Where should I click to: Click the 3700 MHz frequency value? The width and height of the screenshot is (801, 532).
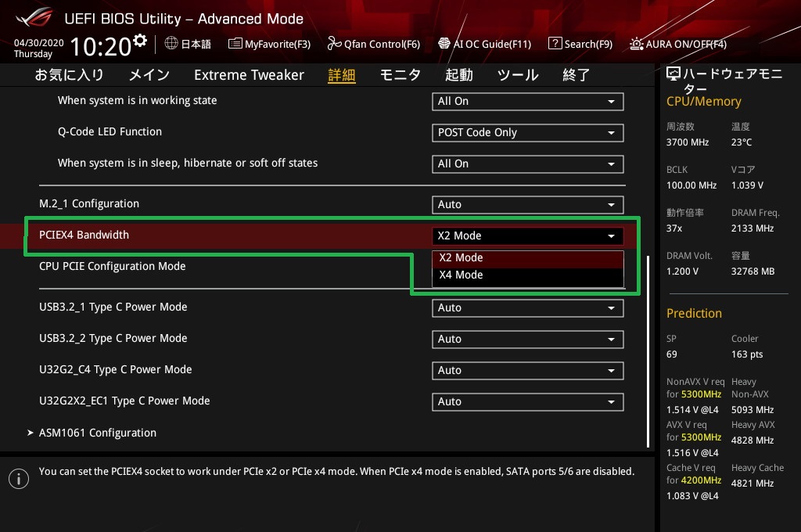[687, 142]
